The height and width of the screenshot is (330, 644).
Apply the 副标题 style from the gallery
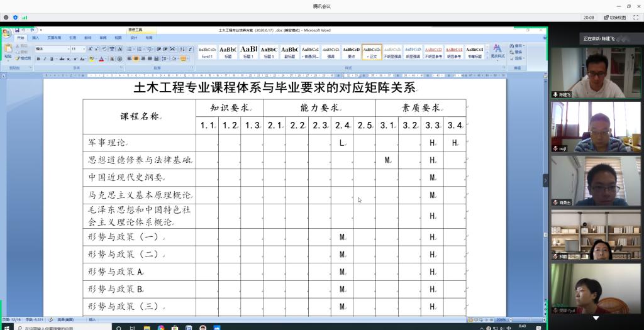pyautogui.click(x=289, y=52)
